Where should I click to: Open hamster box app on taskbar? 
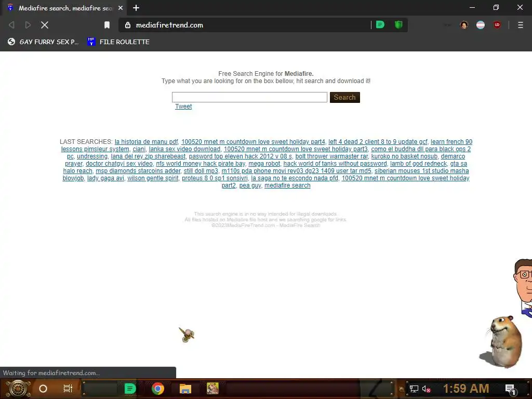[x=212, y=389]
